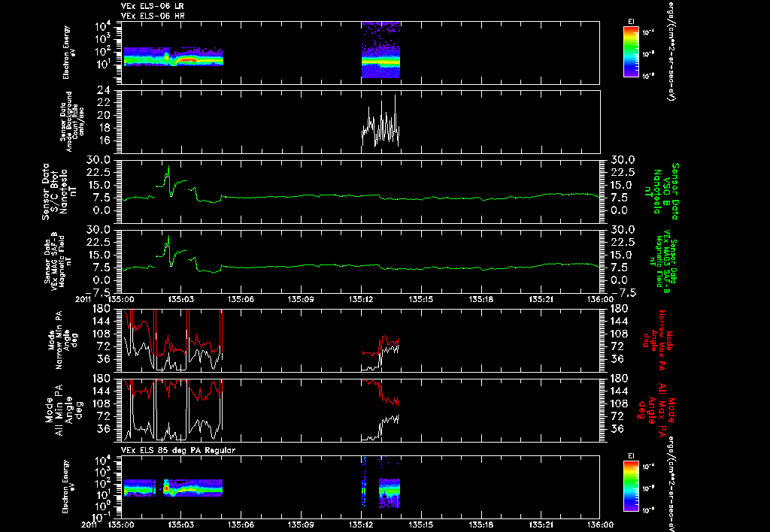Click the '136:00' tick on the middle time axis
Viewport: 770px width, 532px height.
click(x=600, y=299)
